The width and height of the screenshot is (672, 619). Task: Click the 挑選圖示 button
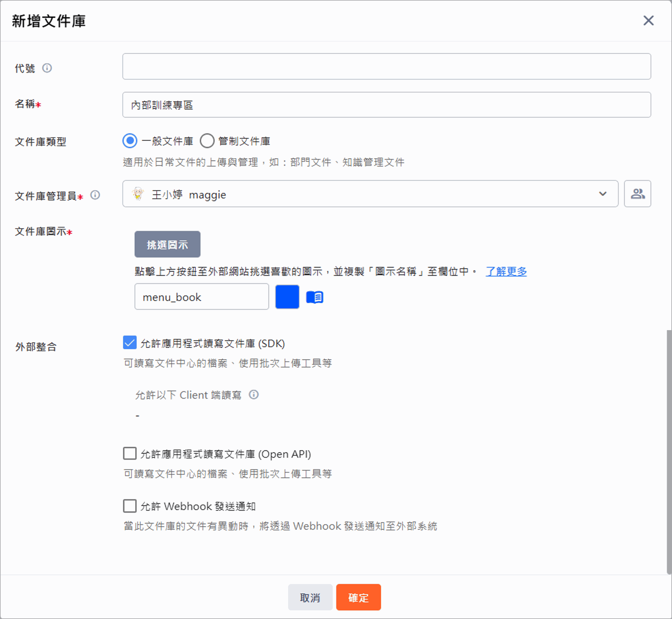tap(167, 244)
